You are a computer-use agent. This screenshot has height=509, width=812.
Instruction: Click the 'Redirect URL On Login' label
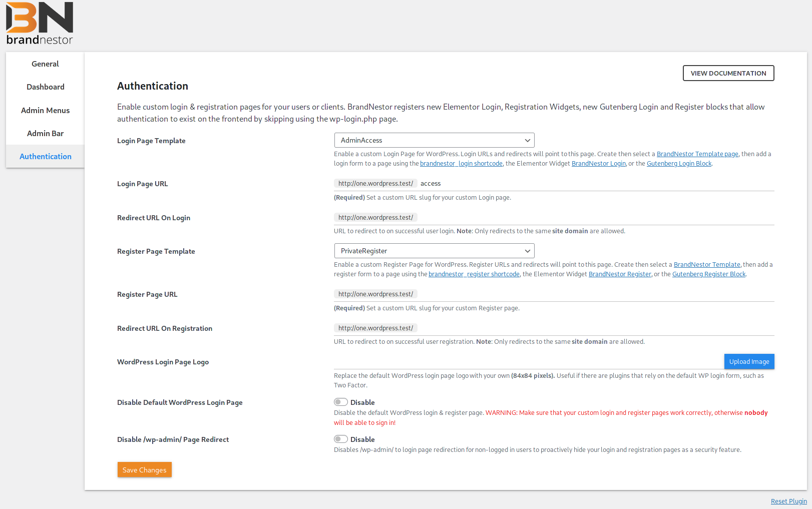pyautogui.click(x=154, y=218)
